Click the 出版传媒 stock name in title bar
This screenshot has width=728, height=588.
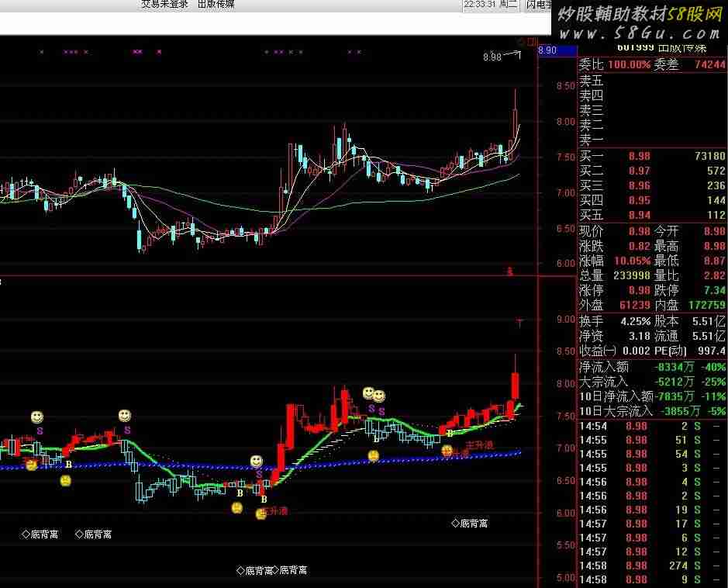click(x=216, y=5)
